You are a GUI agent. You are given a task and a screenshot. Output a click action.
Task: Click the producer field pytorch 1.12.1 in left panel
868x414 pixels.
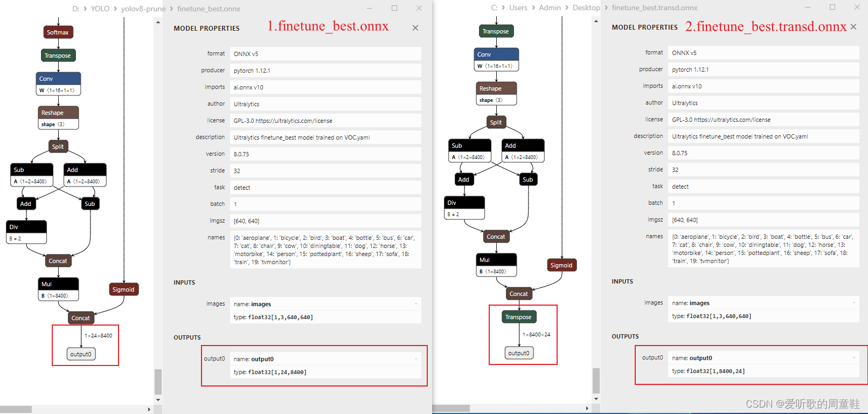pos(325,71)
